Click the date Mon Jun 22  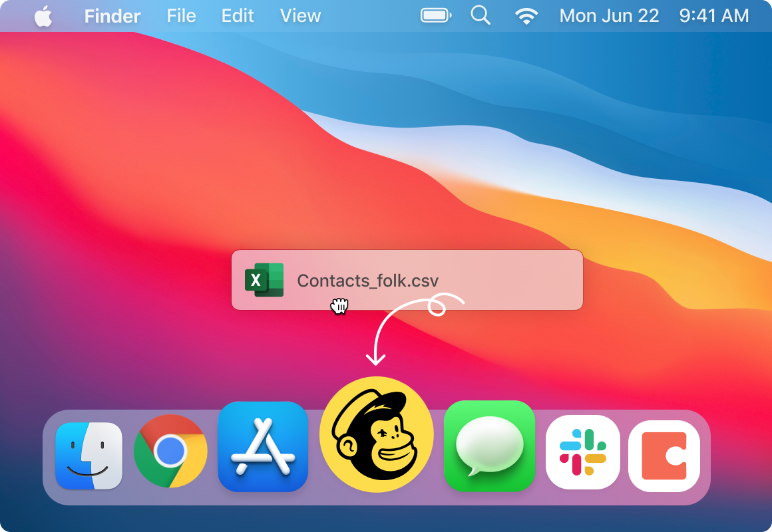pyautogui.click(x=609, y=16)
